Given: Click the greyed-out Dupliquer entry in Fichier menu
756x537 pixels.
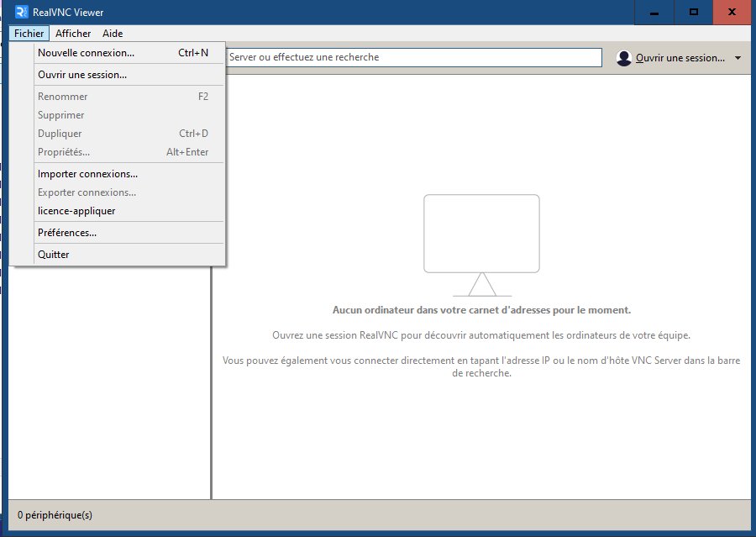Looking at the screenshot, I should click(x=129, y=133).
